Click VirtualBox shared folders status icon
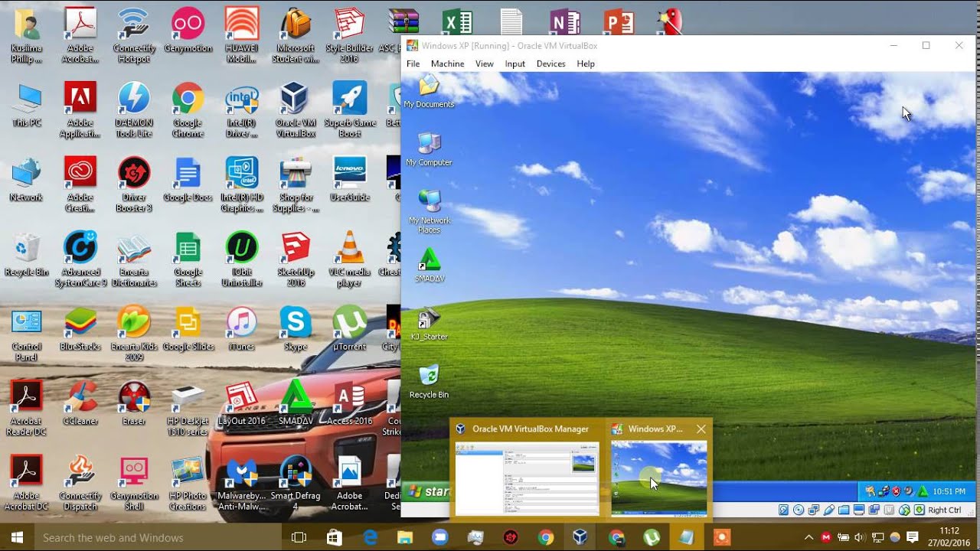This screenshot has width=980, height=551. click(x=844, y=510)
